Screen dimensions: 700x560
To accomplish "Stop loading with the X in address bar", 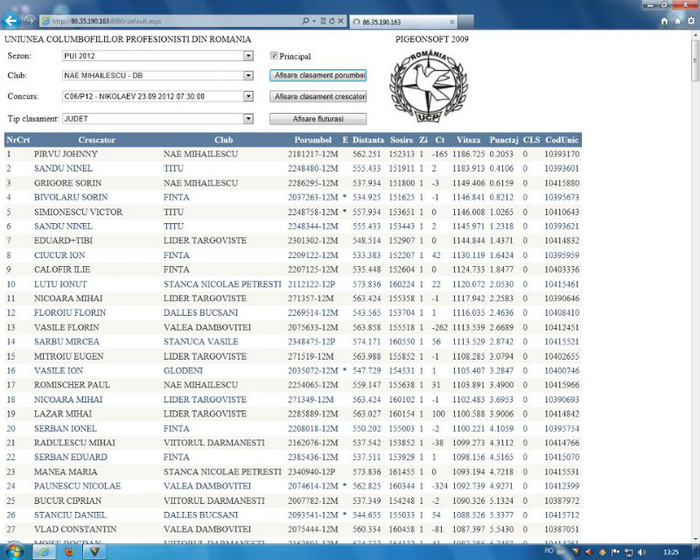I will [340, 21].
